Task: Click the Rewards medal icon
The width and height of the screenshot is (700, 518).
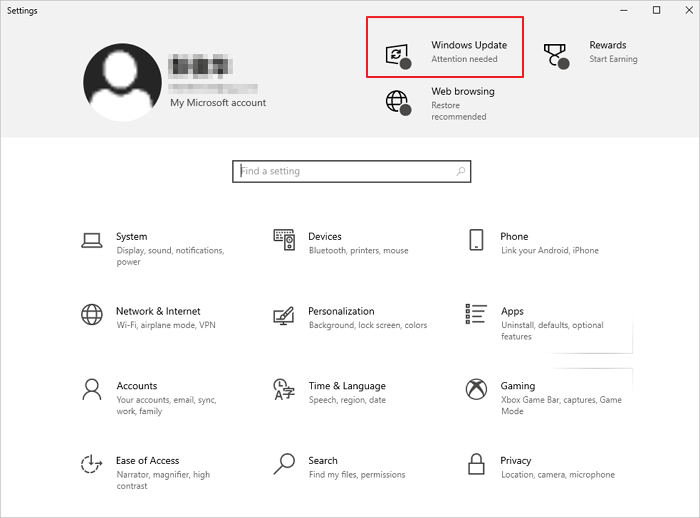Action: pyautogui.click(x=556, y=56)
